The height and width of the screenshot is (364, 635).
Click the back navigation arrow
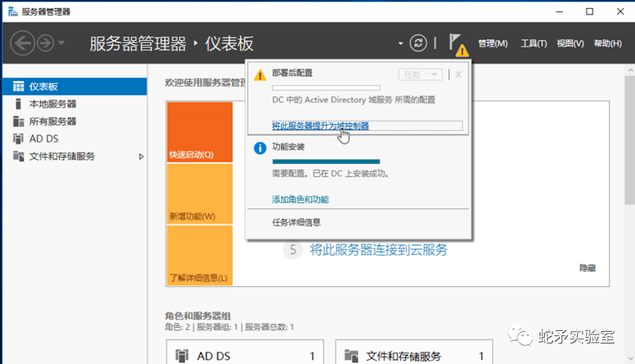[x=23, y=43]
